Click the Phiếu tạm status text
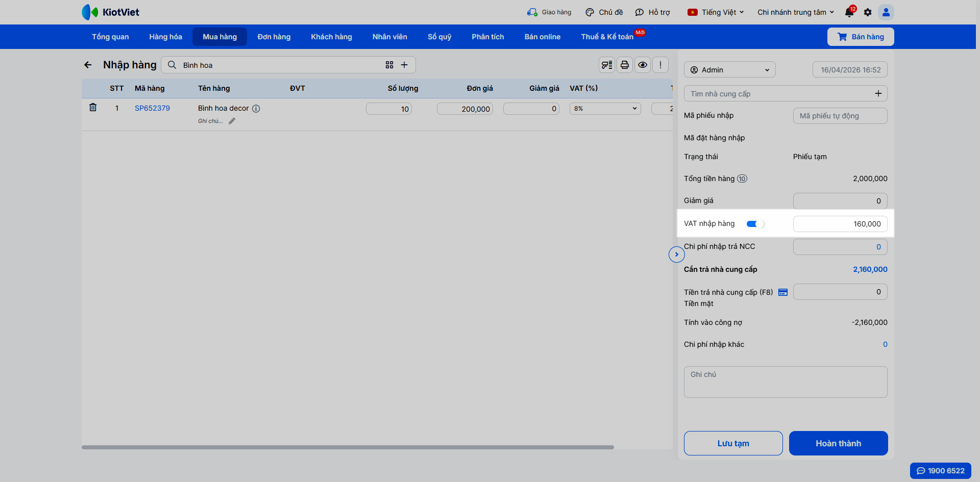The width and height of the screenshot is (980, 482). click(810, 157)
